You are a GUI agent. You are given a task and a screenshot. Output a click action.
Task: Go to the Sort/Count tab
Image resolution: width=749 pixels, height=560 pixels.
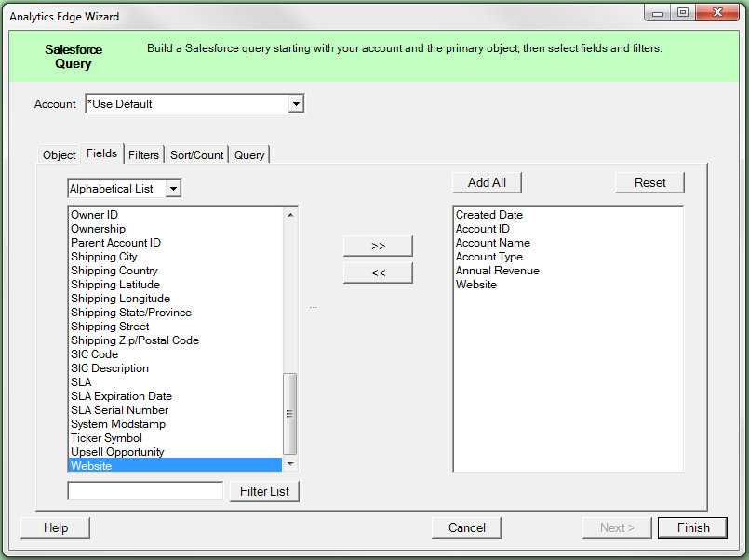197,155
